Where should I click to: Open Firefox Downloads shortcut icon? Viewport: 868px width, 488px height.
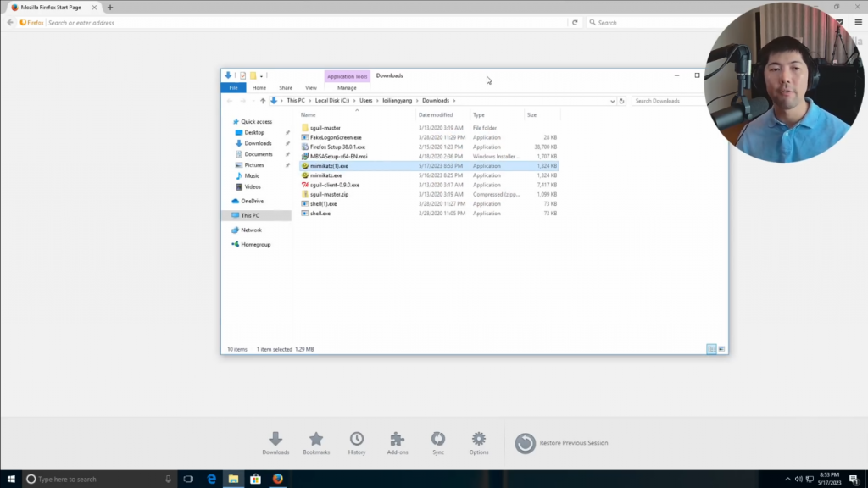coord(275,439)
